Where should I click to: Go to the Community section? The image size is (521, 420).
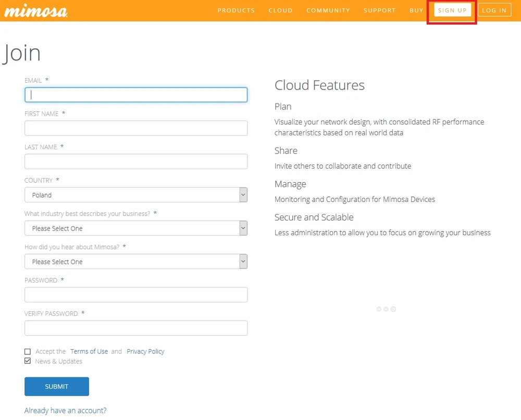(328, 10)
